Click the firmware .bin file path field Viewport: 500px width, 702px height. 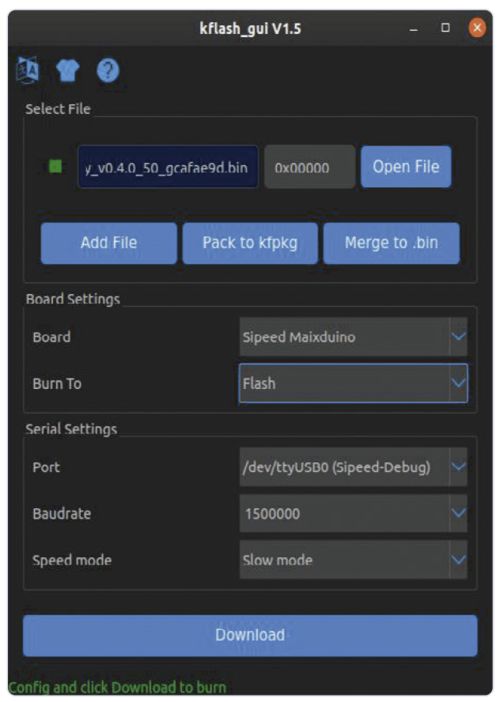coord(168,167)
